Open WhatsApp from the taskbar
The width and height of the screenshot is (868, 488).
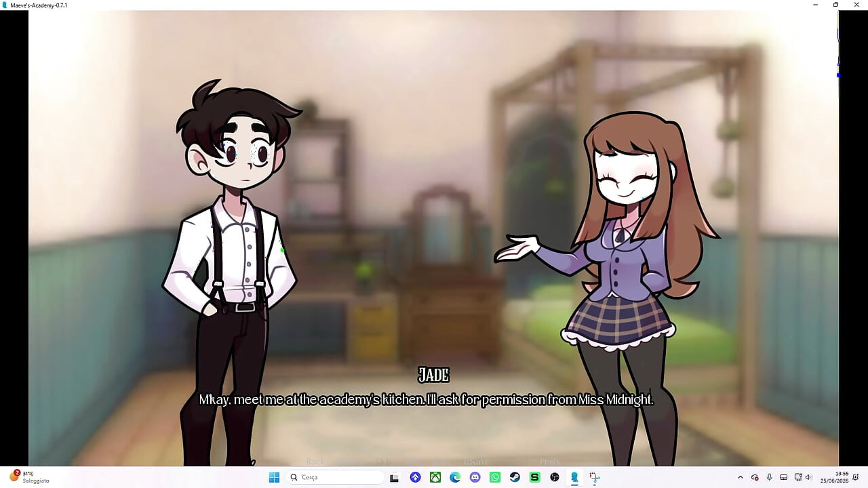495,477
